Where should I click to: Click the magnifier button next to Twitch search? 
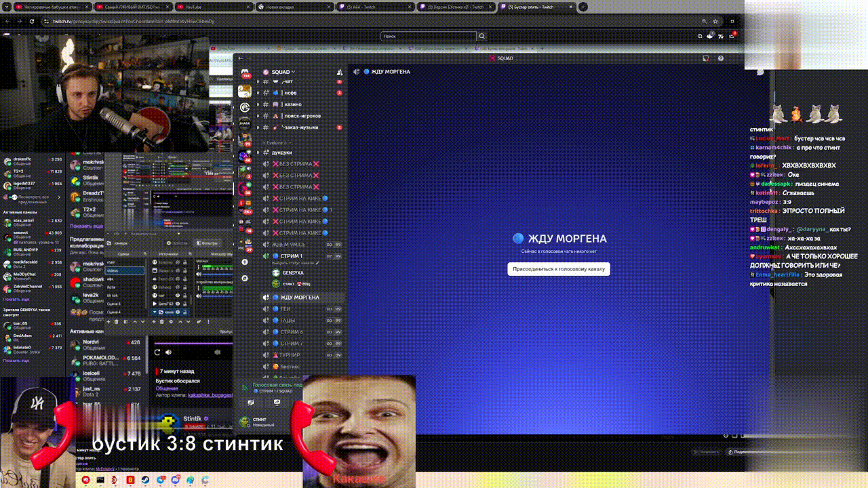pyautogui.click(x=482, y=37)
